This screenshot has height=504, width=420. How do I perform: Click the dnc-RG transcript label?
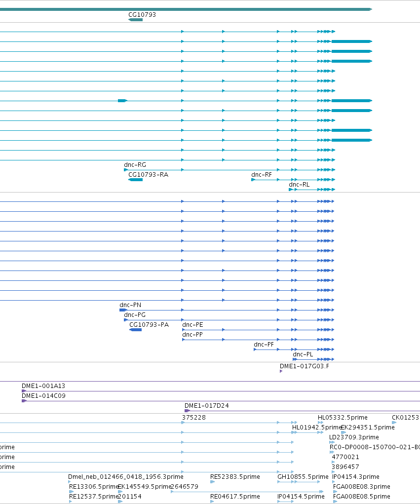point(135,165)
